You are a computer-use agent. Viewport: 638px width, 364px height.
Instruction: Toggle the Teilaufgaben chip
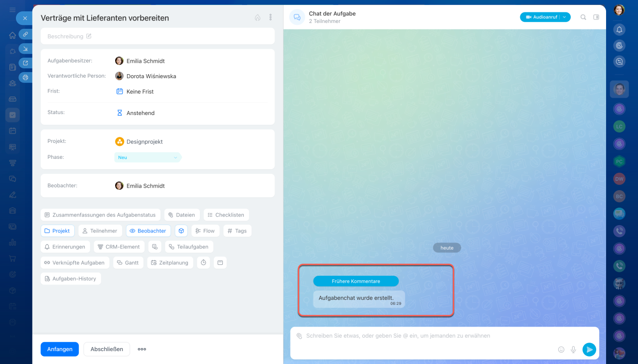(x=189, y=246)
